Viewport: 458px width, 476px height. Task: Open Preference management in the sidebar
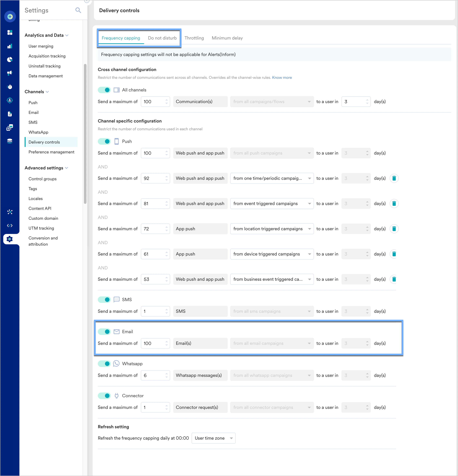51,152
